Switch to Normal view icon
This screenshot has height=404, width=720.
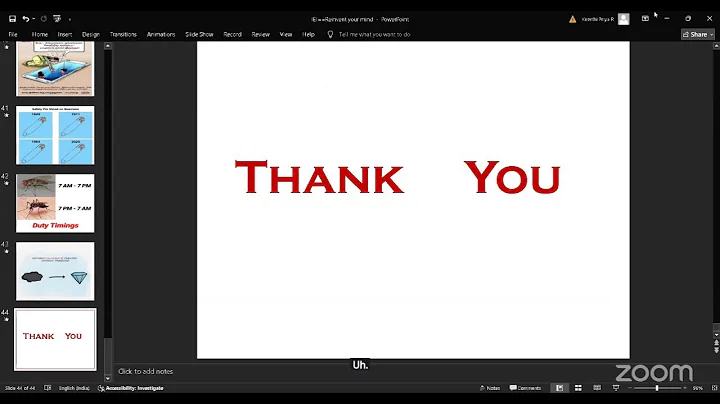coord(559,388)
